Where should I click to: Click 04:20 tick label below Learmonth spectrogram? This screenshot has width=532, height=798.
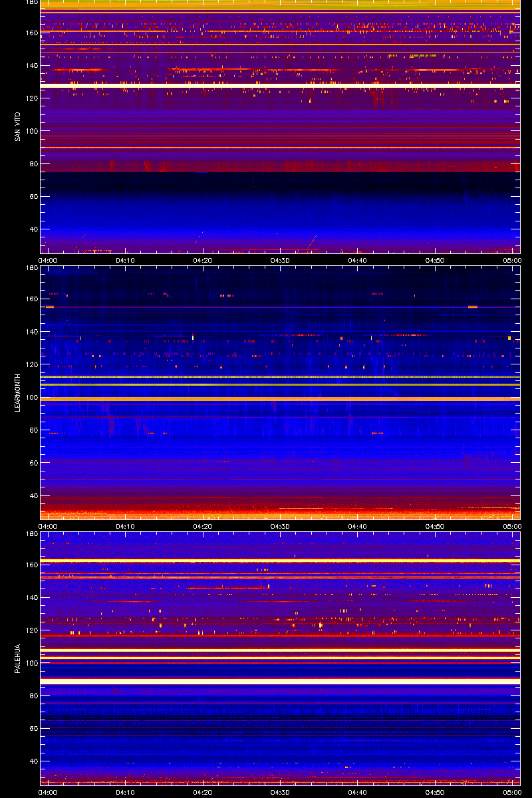coord(203,526)
